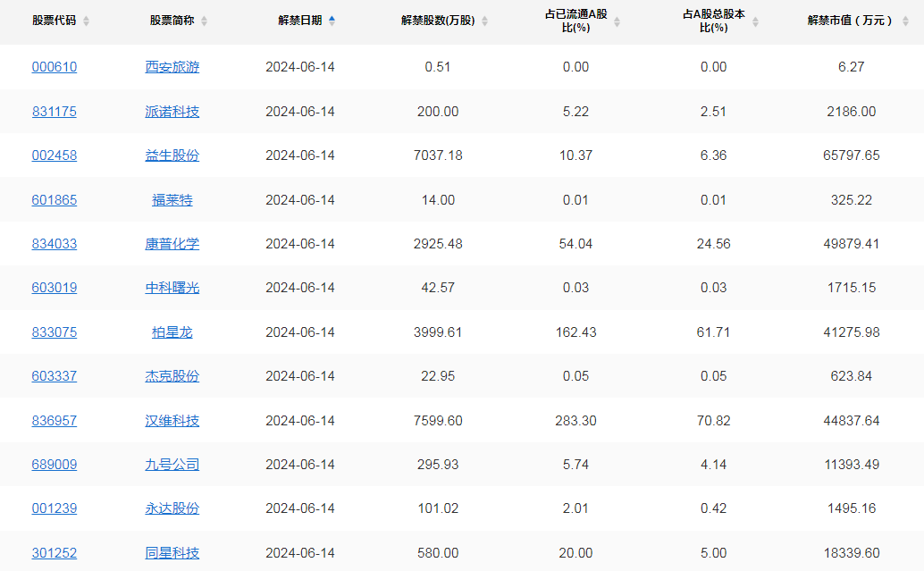The image size is (924, 571).
Task: Select the 44837.64 market value cell
Action: (x=852, y=421)
